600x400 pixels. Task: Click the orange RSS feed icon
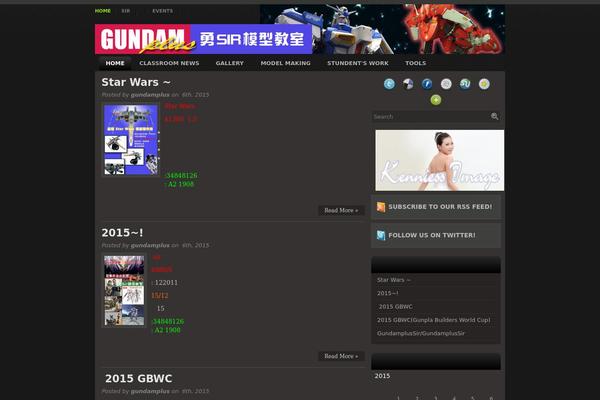pos(381,207)
